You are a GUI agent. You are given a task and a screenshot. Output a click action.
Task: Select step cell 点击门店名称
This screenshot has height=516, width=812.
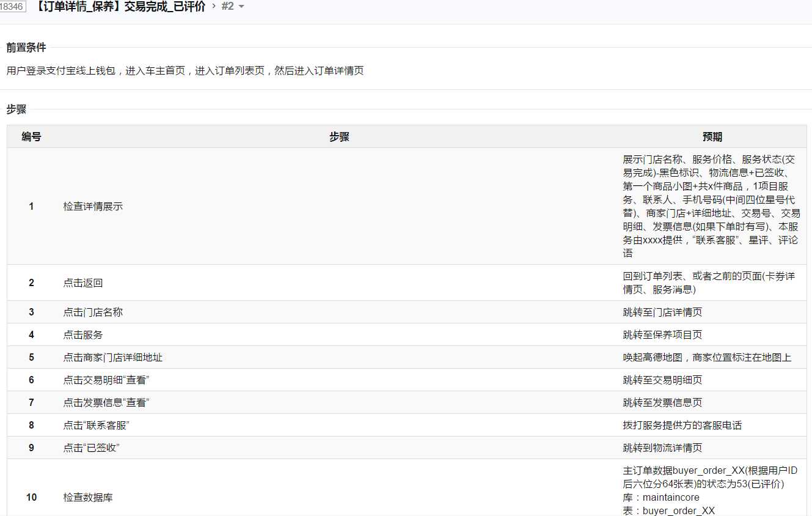[93, 312]
